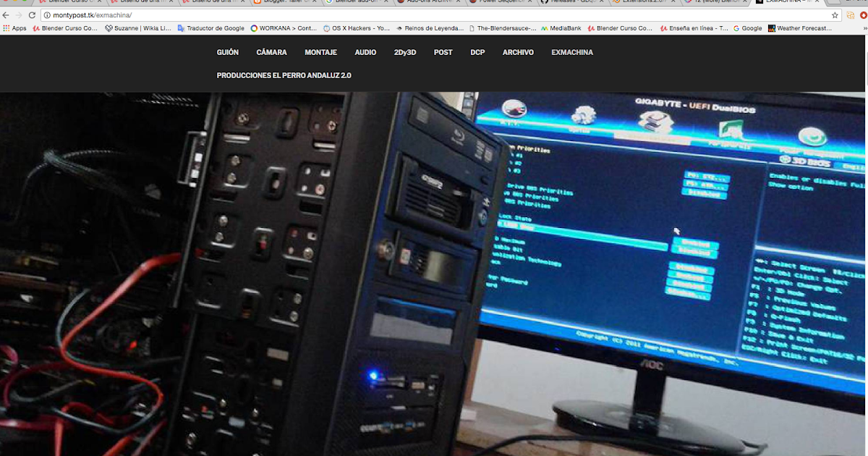
Task: Go to the CÁMARA section
Action: 272,52
